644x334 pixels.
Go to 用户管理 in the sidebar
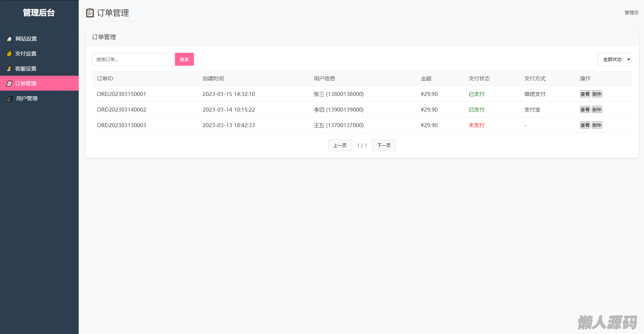27,99
